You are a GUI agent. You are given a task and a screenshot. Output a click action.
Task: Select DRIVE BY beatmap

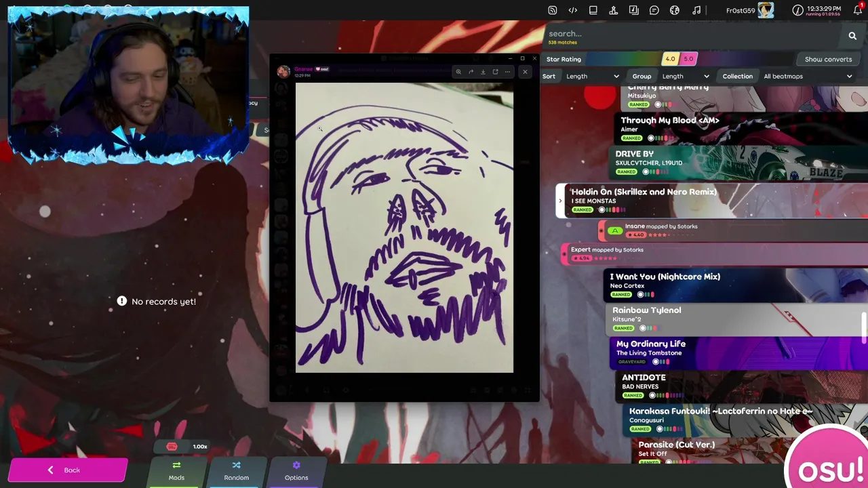738,163
